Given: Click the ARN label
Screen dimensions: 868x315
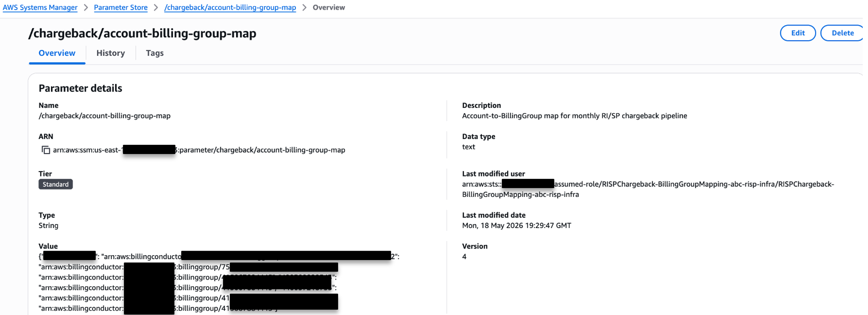Looking at the screenshot, I should (x=46, y=137).
